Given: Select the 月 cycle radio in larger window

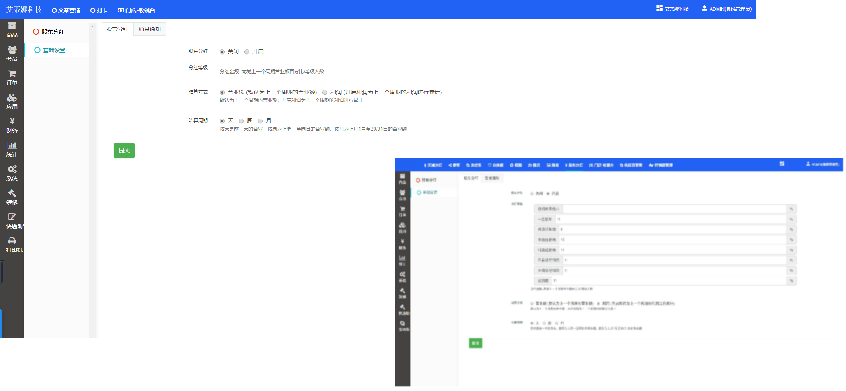Looking at the screenshot, I should point(260,121).
